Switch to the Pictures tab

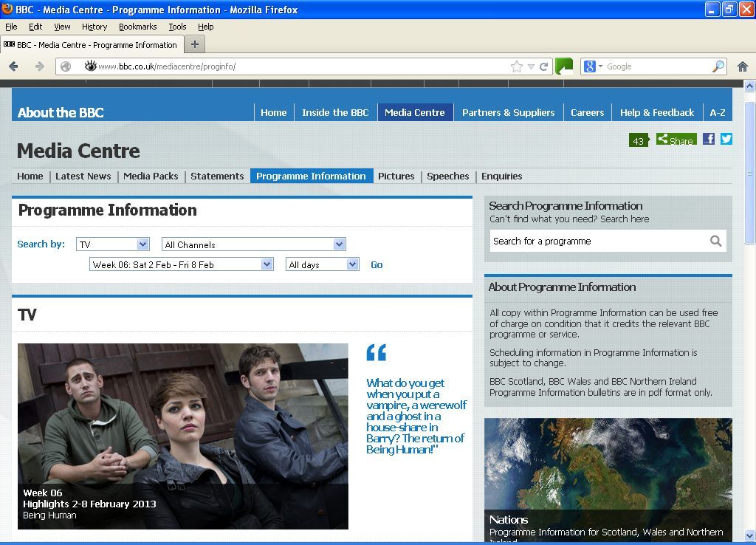pos(396,176)
